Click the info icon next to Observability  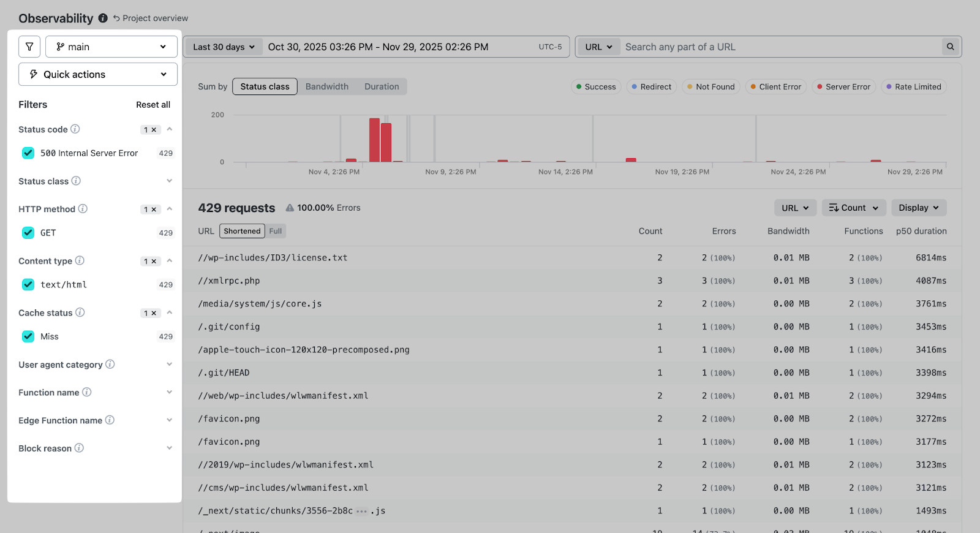pyautogui.click(x=103, y=18)
